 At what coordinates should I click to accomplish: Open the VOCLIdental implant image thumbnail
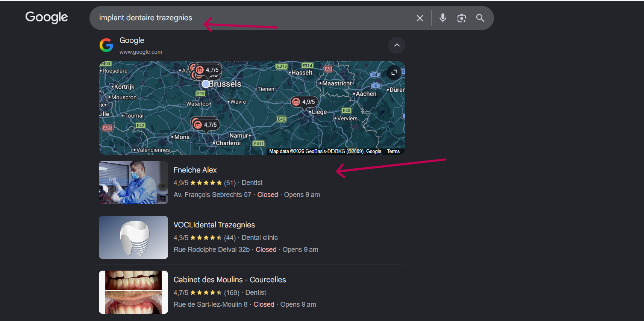tap(133, 238)
